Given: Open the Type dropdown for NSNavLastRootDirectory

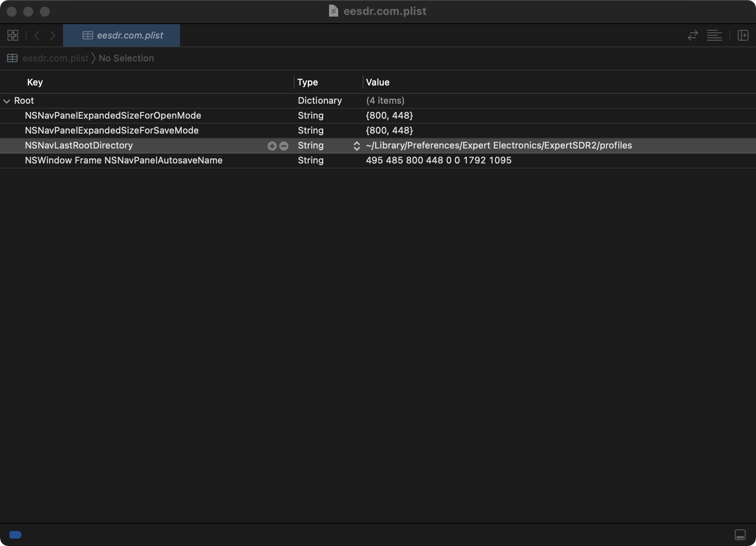Looking at the screenshot, I should coord(356,146).
